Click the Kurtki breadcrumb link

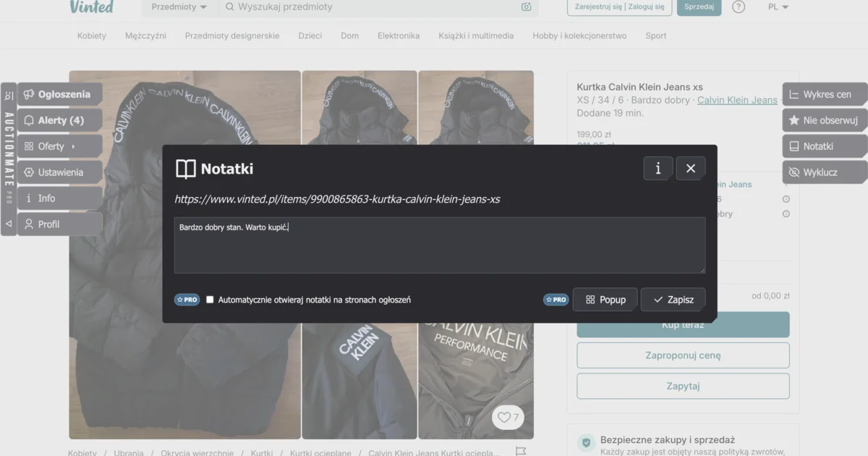click(262, 452)
